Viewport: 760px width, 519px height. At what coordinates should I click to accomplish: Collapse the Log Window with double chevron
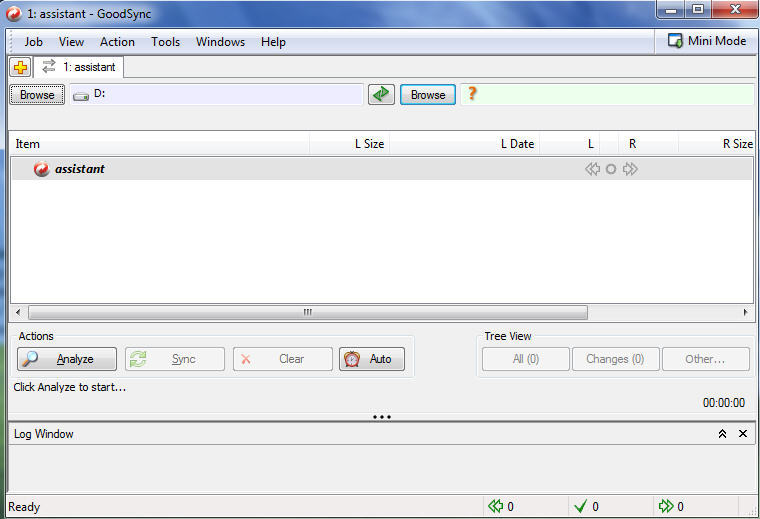tap(722, 434)
